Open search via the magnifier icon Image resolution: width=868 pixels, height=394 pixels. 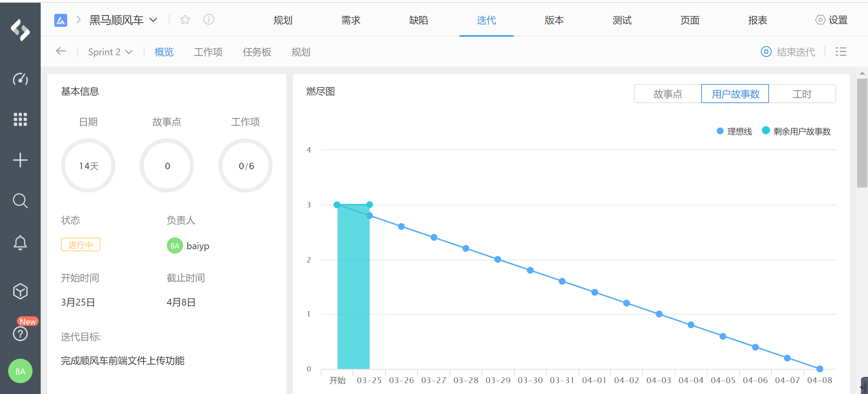click(x=20, y=201)
